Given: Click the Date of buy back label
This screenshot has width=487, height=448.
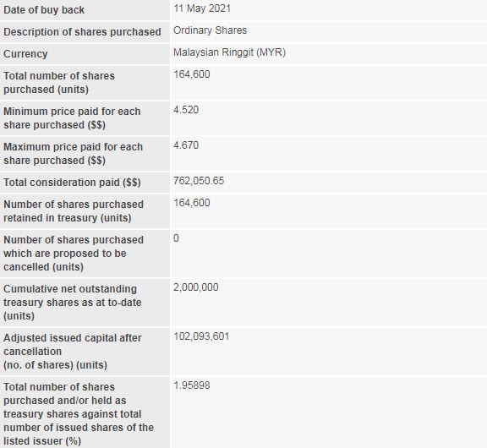Looking at the screenshot, I should [44, 10].
